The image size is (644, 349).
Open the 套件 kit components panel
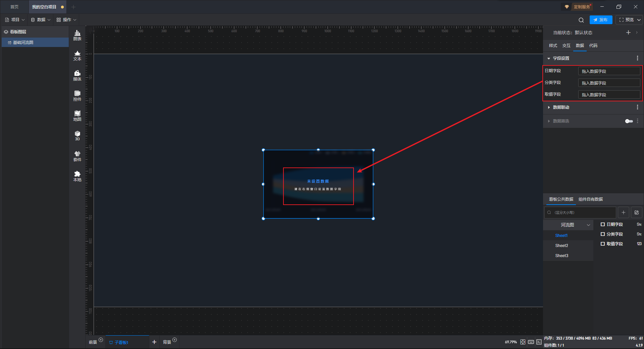(77, 156)
